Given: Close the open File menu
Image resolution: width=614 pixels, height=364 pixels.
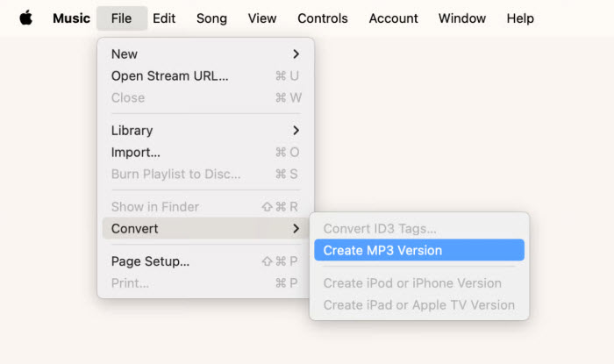Looking at the screenshot, I should pos(121,18).
